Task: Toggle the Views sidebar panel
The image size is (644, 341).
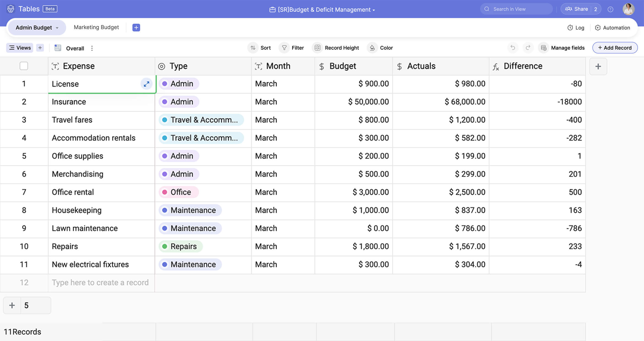Action: [20, 48]
